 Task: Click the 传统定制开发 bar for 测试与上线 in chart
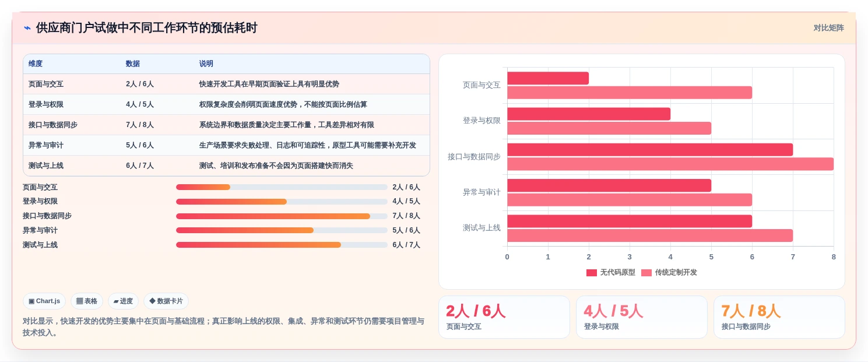coord(650,236)
